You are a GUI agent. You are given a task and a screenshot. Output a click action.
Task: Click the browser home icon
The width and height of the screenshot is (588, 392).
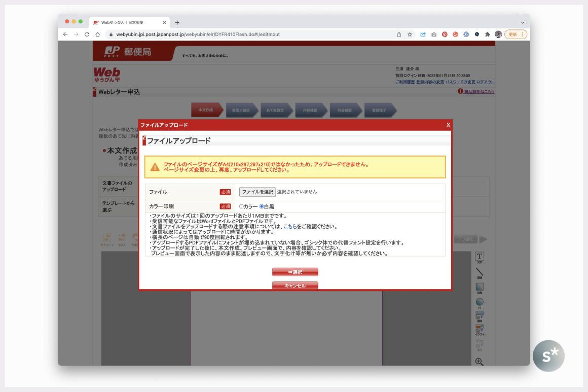pyautogui.click(x=97, y=34)
